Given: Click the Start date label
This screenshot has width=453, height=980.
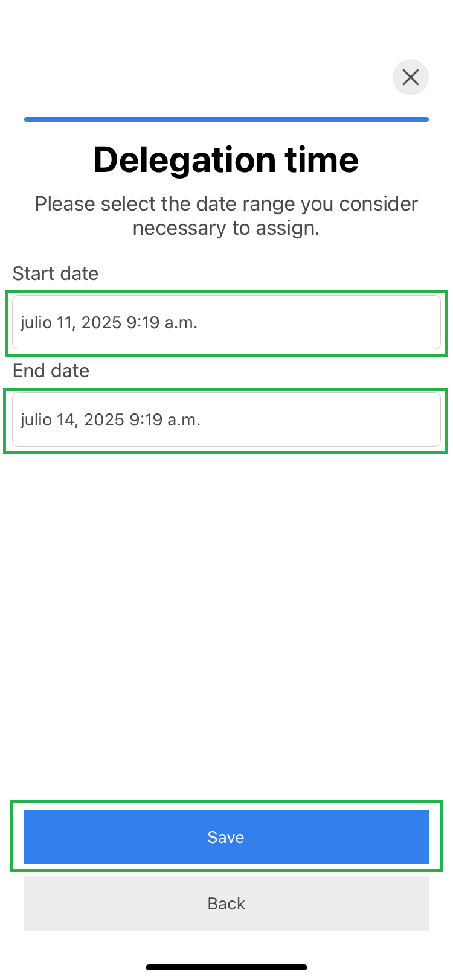Looking at the screenshot, I should [x=56, y=273].
